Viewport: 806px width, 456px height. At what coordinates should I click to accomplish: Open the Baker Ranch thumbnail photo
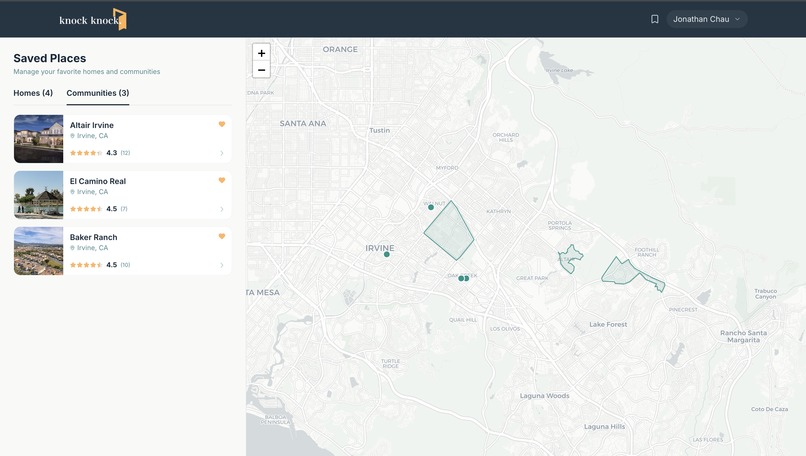click(39, 251)
